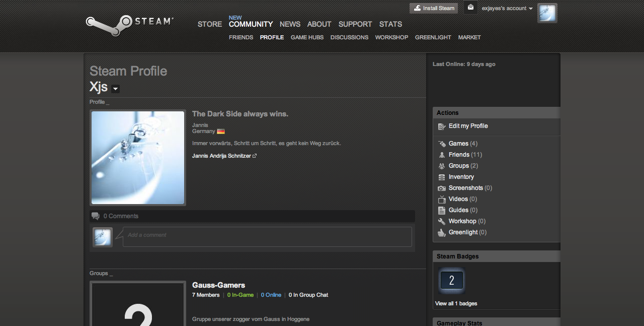Screen dimensions: 644x326
Task: Click the Install Steam button
Action: point(434,8)
